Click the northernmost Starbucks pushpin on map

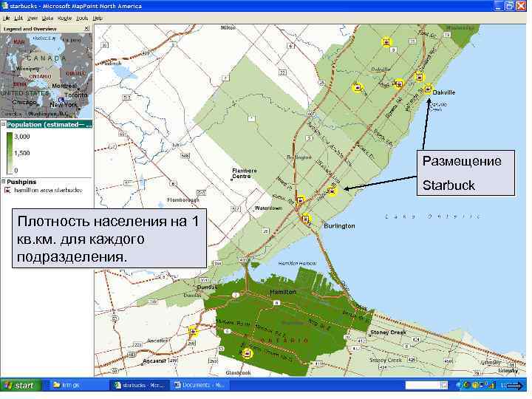tap(386, 41)
